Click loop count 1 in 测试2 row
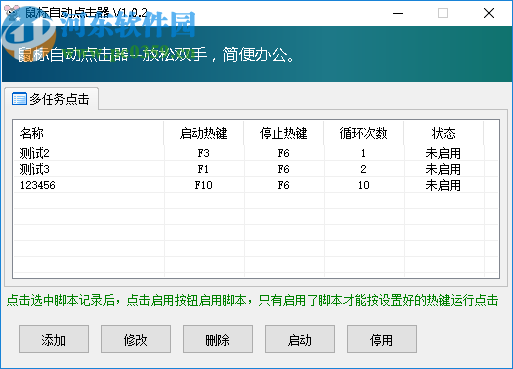Viewport: 513px width, 369px height. coord(363,153)
